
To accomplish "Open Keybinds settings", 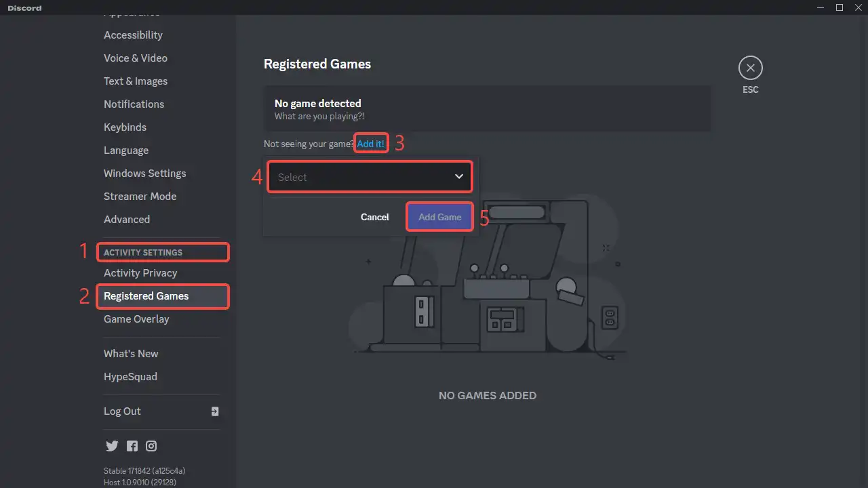I will coord(125,127).
